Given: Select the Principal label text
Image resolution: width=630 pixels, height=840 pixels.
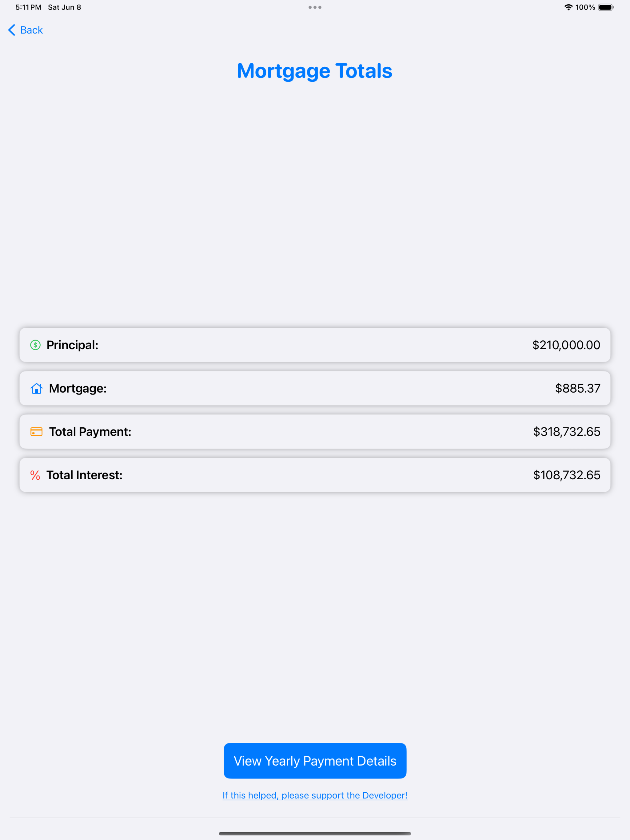Looking at the screenshot, I should click(x=73, y=345).
